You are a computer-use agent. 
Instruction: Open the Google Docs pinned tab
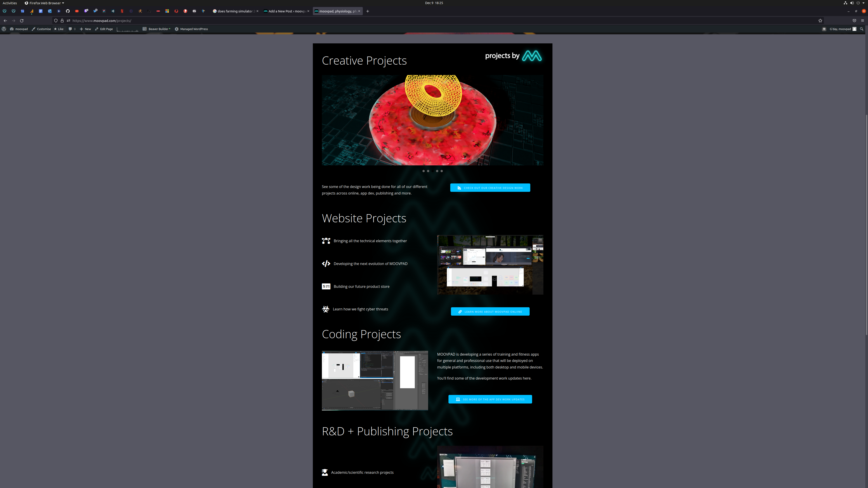coord(40,11)
